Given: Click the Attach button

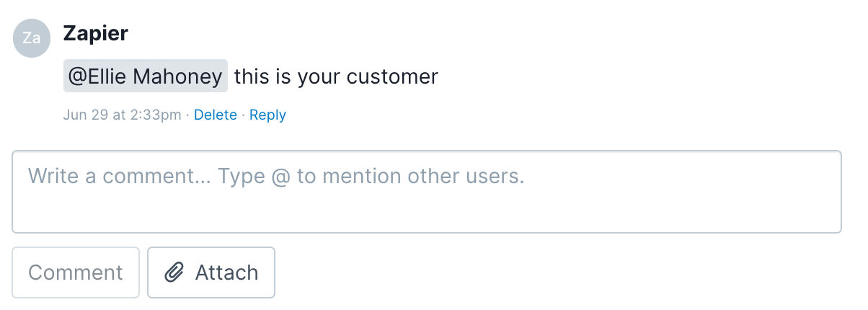Looking at the screenshot, I should [x=211, y=273].
